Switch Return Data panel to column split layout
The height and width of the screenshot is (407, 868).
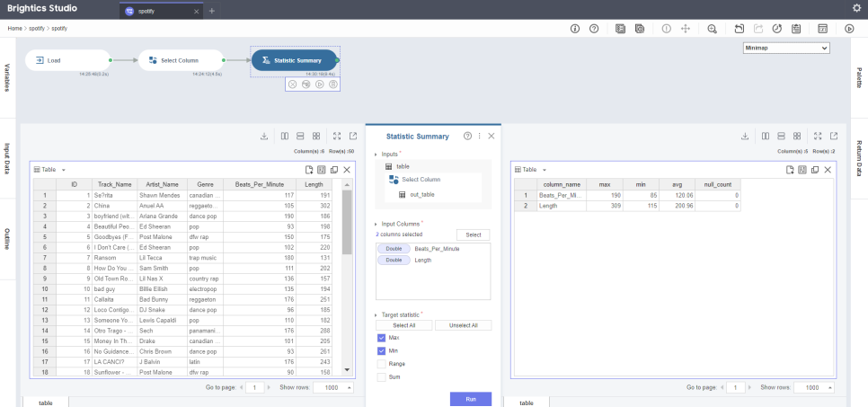coord(766,137)
